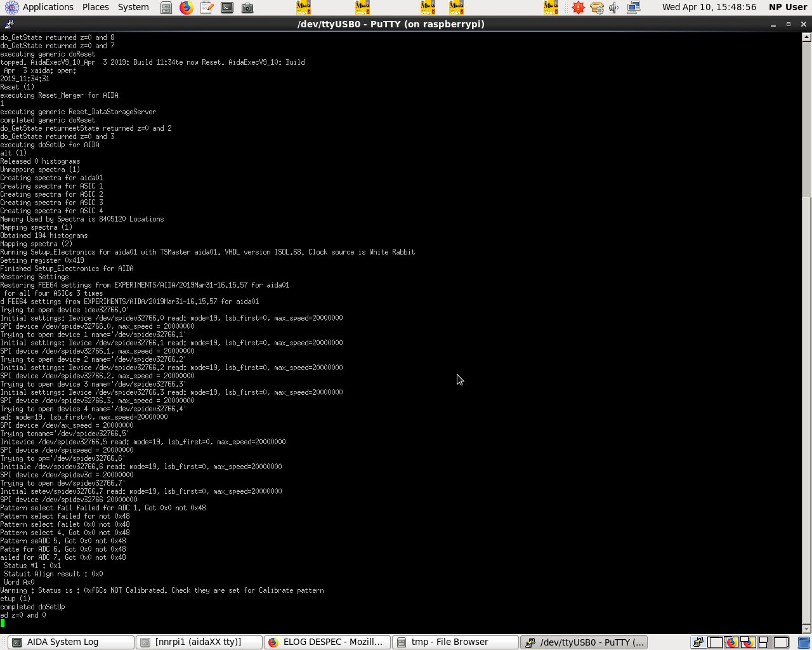Click the 'Obtained 194 histograms' line
The image size is (812, 650).
click(44, 235)
